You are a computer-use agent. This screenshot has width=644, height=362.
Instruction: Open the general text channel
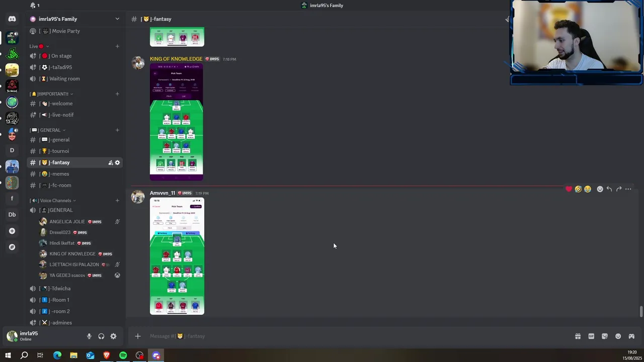pos(75,140)
